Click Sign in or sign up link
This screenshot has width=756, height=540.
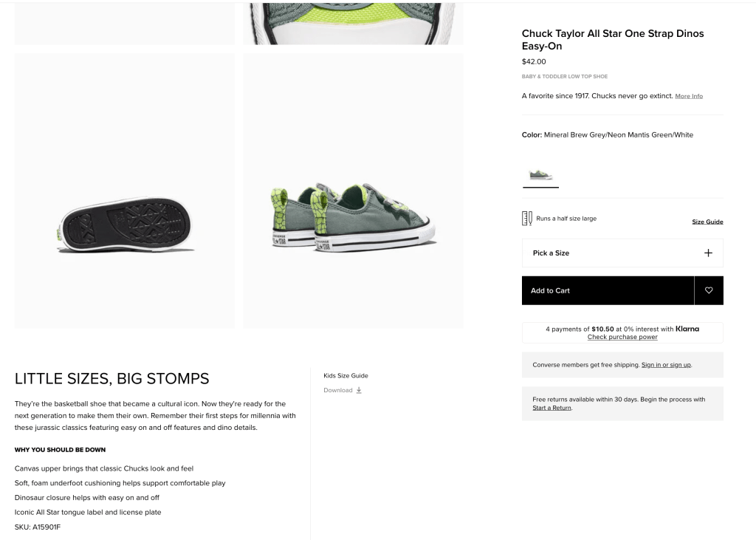666,365
